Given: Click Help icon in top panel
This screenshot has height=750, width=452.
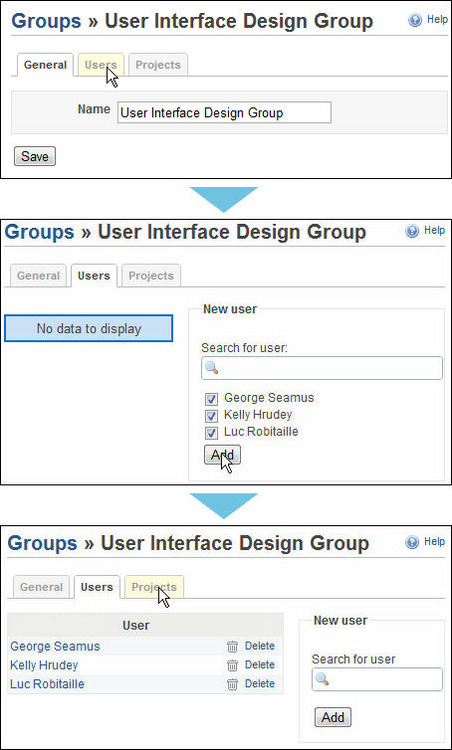Looking at the screenshot, I should tap(415, 20).
